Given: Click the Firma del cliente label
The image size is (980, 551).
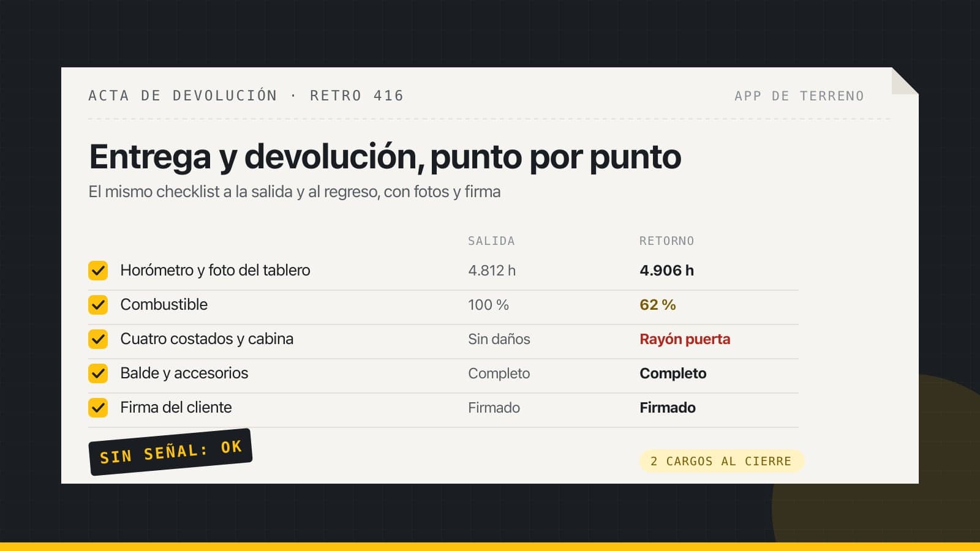Looking at the screenshot, I should 176,408.
